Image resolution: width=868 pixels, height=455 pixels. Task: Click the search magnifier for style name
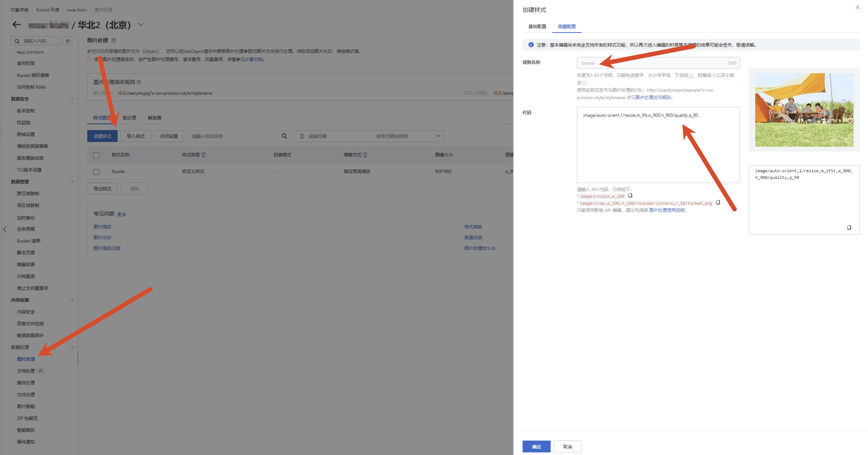tap(284, 136)
